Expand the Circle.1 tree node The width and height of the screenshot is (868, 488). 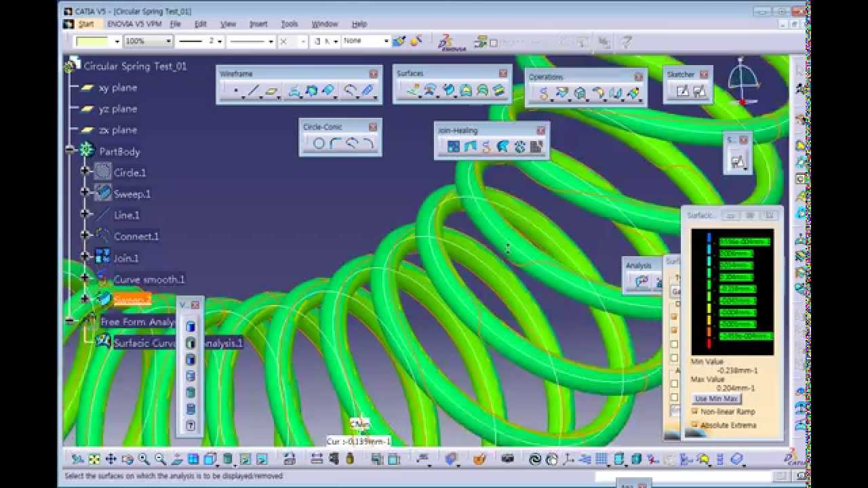(85, 171)
